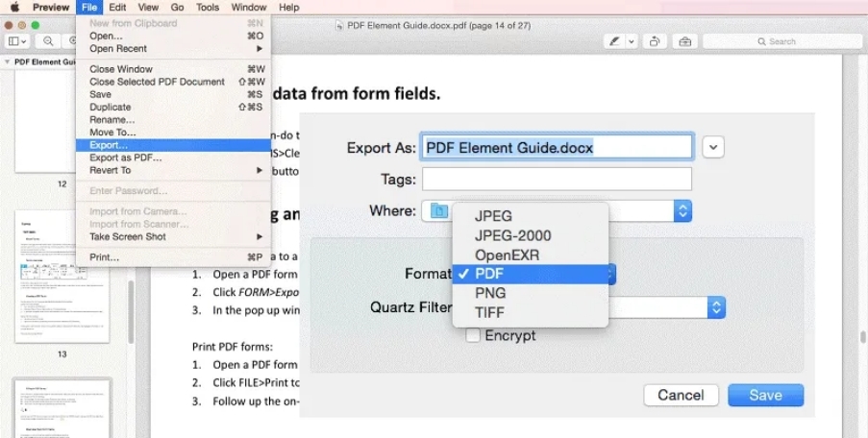Click the document proxy icon in title
Screen dimensions: 868x438
coord(339,25)
